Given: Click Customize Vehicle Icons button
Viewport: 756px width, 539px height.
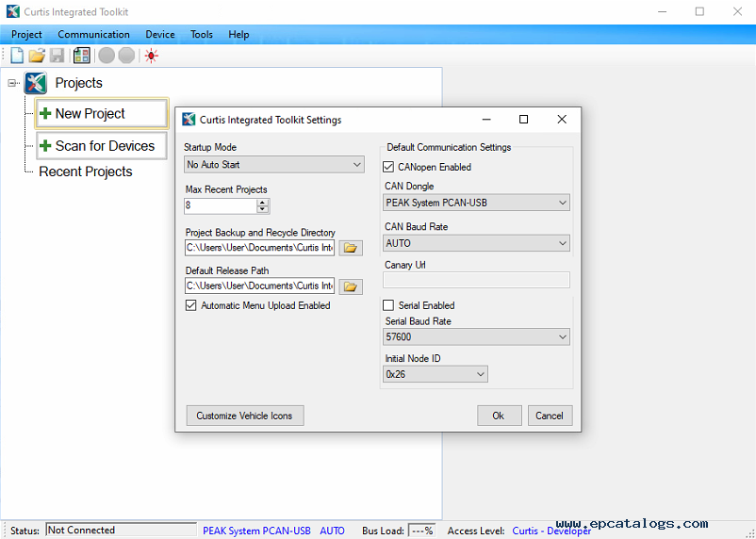Looking at the screenshot, I should tap(245, 416).
